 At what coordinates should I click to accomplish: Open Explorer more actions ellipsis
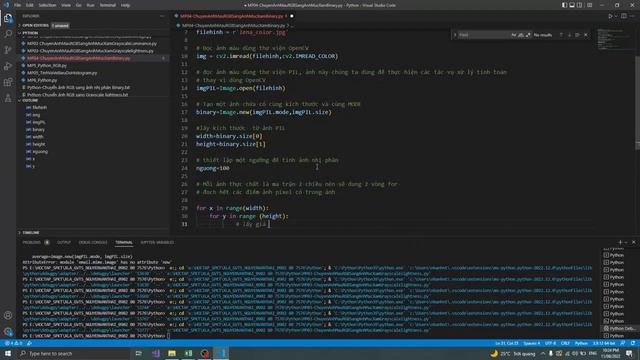(x=162, y=16)
